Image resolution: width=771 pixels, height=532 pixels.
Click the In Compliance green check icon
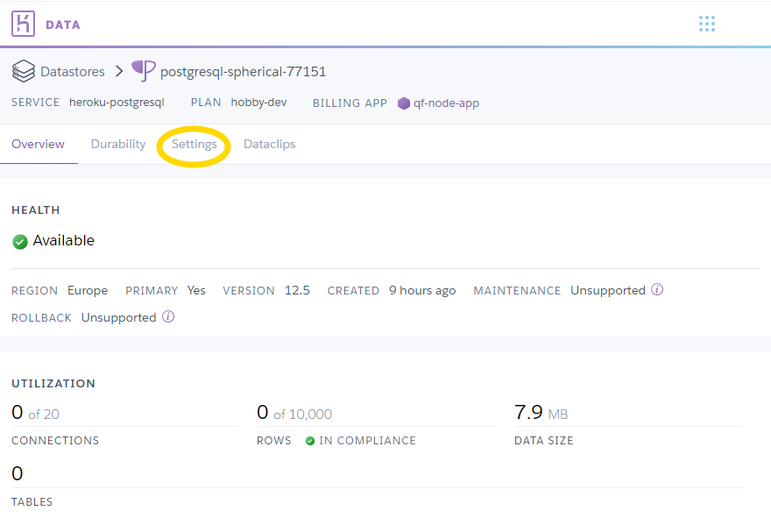click(x=310, y=441)
